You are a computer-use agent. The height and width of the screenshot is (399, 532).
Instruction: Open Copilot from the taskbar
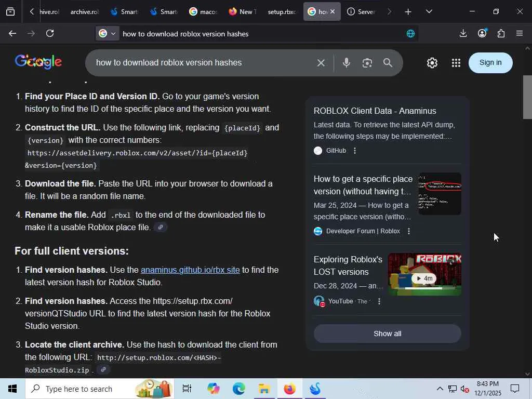[x=214, y=389]
